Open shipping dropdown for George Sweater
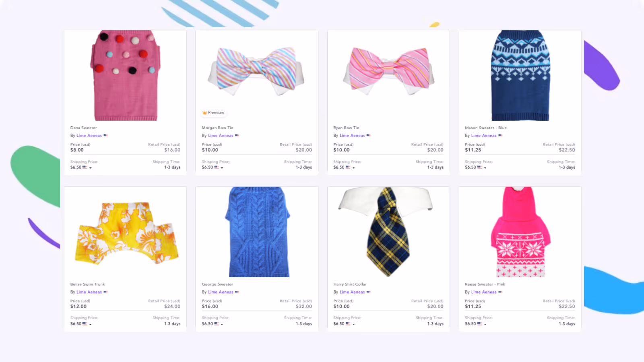The image size is (644, 362). tap(222, 324)
